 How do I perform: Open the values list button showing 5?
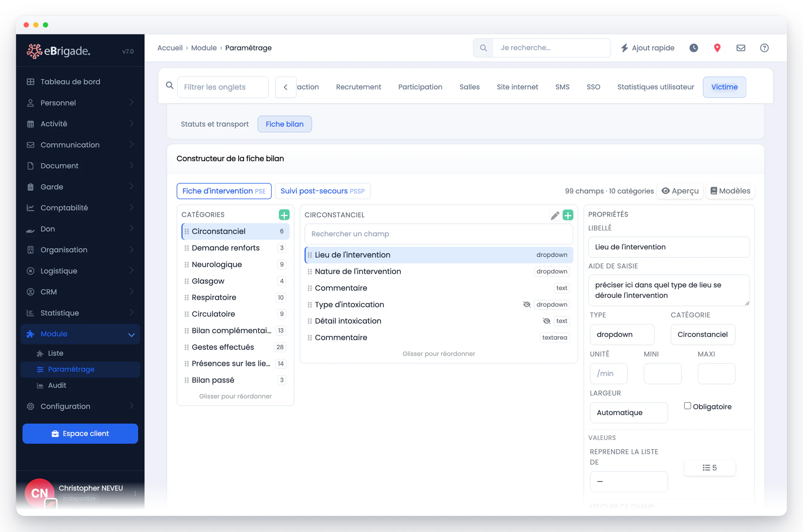point(709,468)
